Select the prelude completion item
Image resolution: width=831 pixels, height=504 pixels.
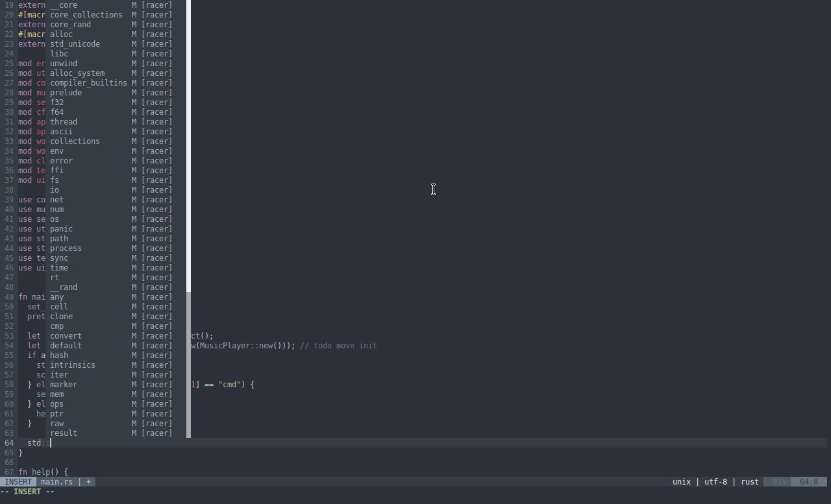116,93
